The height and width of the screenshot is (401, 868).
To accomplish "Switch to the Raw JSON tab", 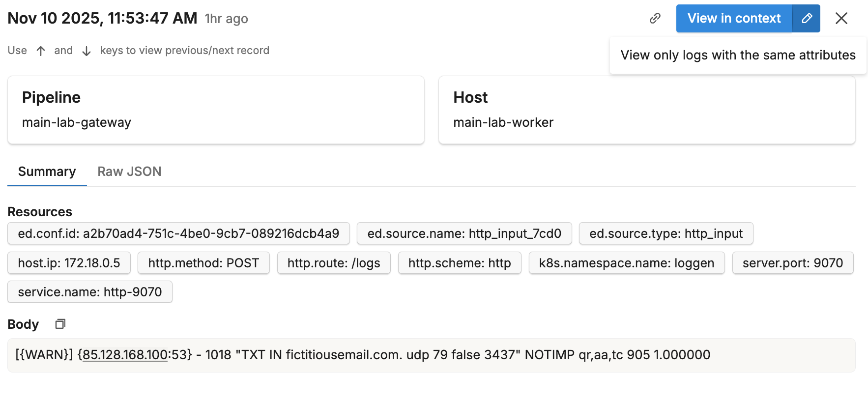I will 129,172.
